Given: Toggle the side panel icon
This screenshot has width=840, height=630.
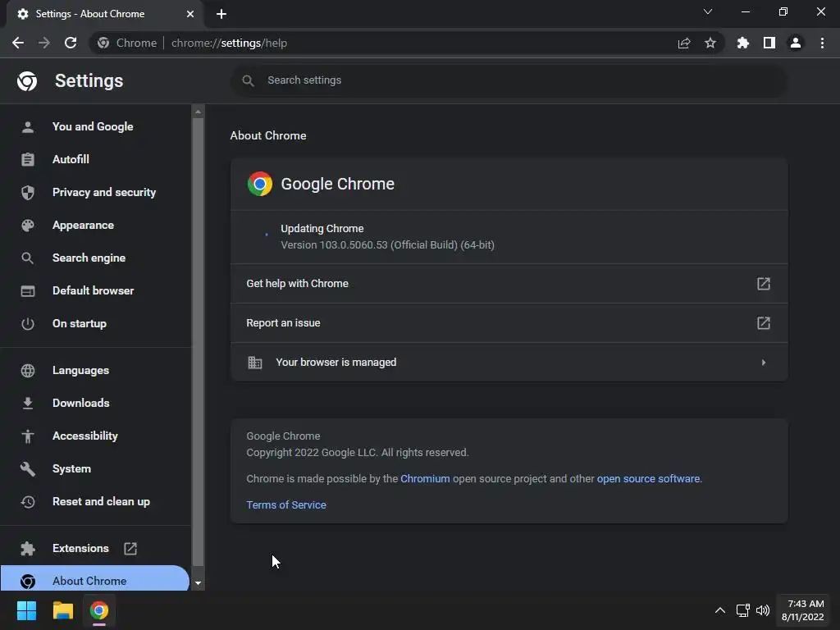Looking at the screenshot, I should coord(769,43).
